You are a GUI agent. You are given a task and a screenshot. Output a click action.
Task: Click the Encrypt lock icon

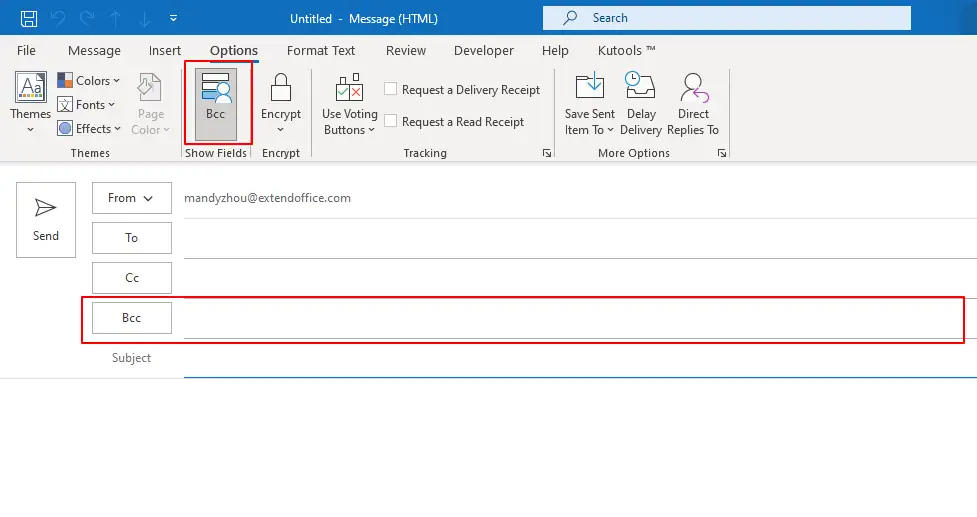coord(281,87)
